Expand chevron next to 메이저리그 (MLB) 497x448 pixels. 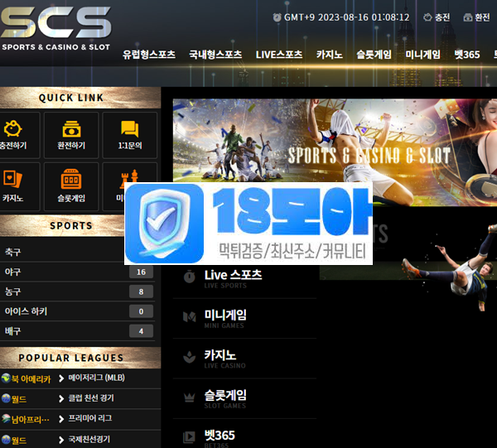pyautogui.click(x=61, y=378)
